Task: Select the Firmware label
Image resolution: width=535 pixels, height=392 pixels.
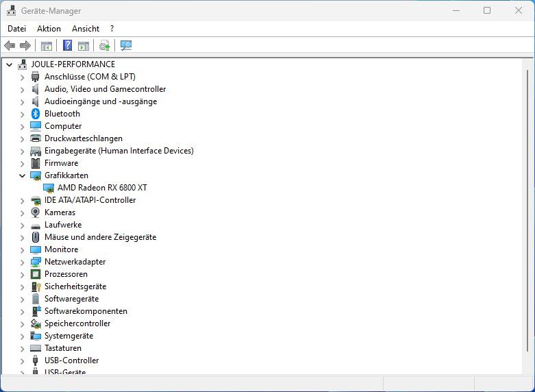Action: pos(62,163)
